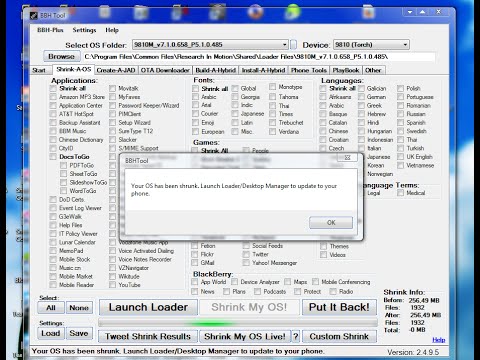
Task: Check Shrink all under Fonts
Action: point(196,89)
